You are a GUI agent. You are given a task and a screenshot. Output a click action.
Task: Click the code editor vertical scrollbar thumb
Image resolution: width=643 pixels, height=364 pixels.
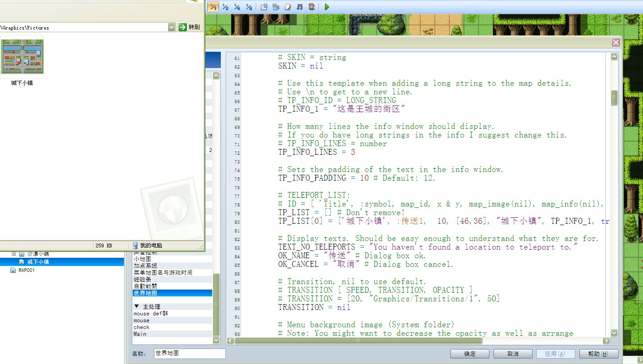614,98
